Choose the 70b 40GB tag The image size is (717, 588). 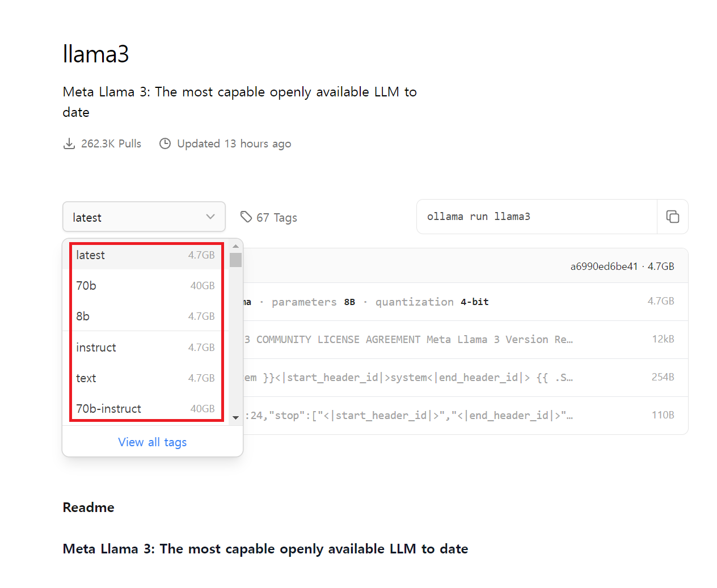[146, 286]
